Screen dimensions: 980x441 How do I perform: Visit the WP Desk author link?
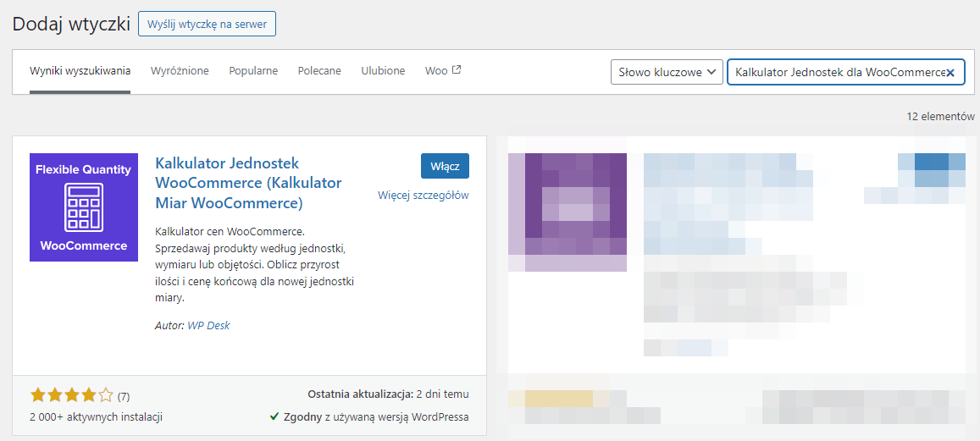[208, 325]
